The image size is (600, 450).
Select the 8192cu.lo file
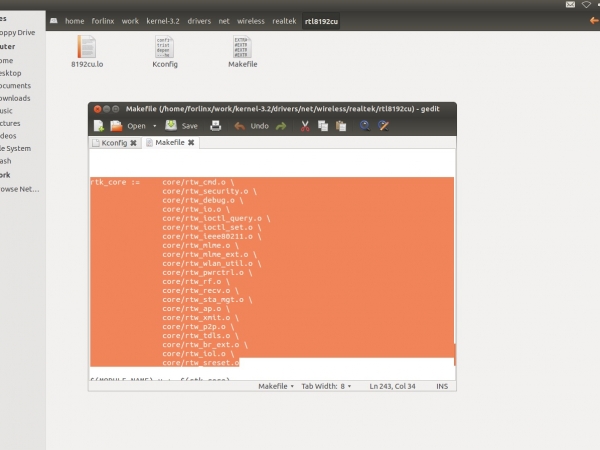[87, 52]
